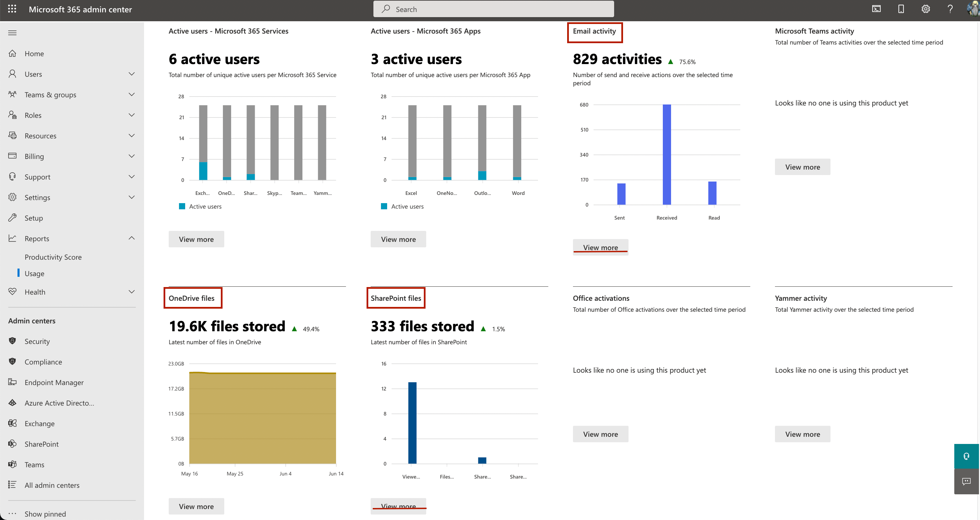
Task: Expand the Billing menu chevron
Action: tap(132, 156)
